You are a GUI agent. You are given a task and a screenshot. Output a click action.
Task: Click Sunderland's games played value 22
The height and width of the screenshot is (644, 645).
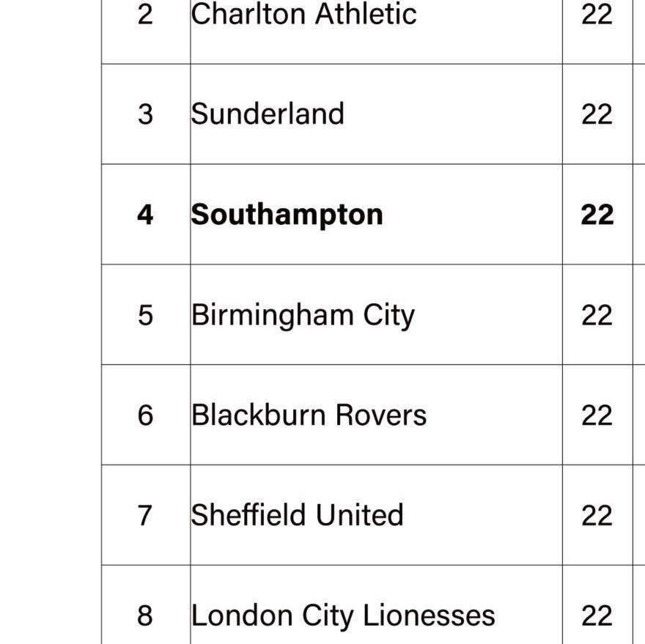pyautogui.click(x=597, y=114)
